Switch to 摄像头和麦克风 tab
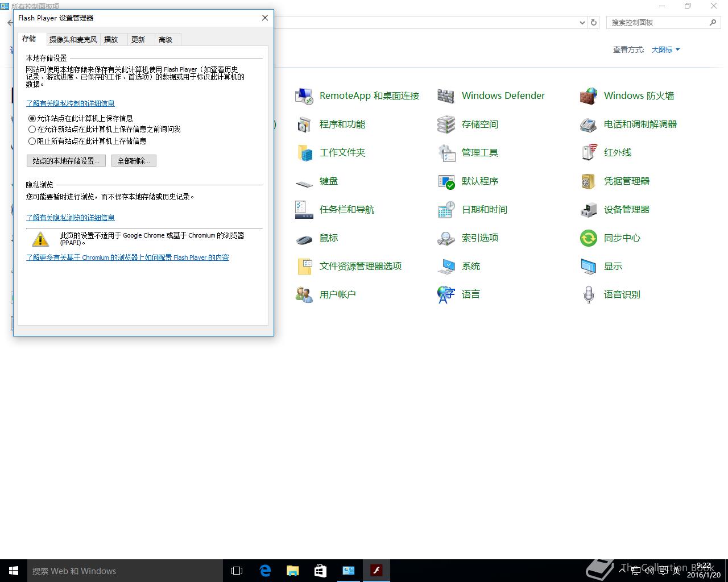Screen dimensions: 728x582 [73, 39]
